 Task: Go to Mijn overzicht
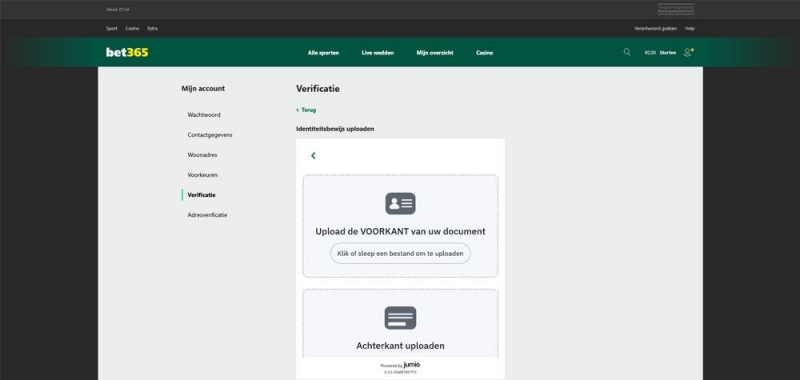[435, 53]
